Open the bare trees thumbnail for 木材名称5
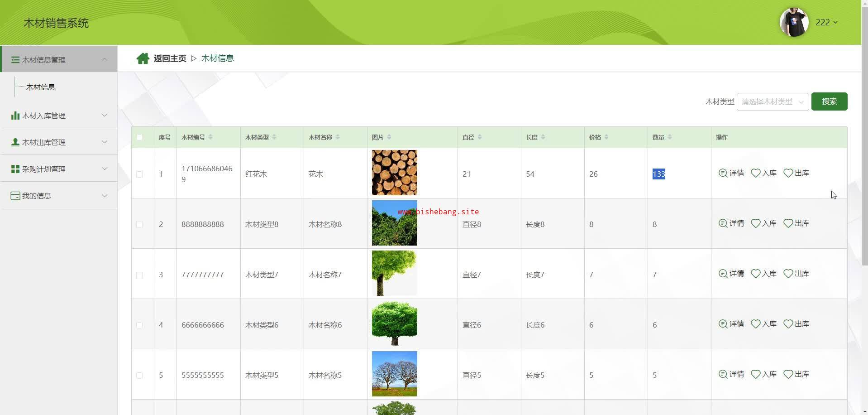The width and height of the screenshot is (868, 415). click(x=395, y=374)
